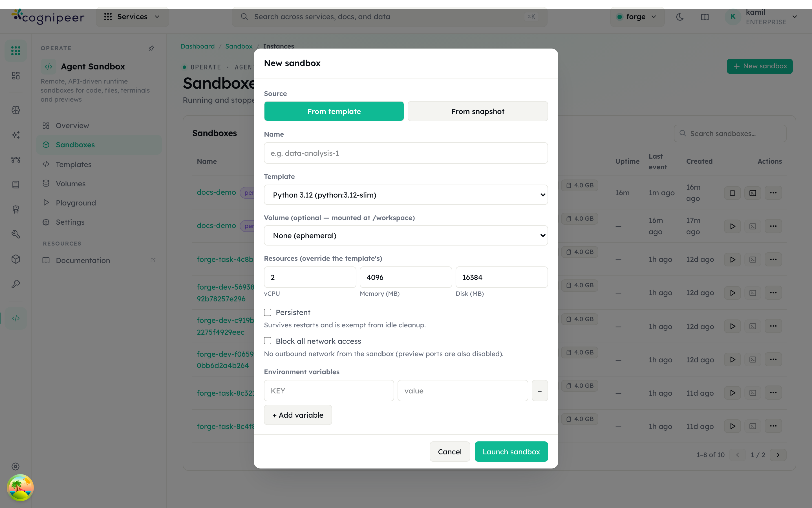
Task: Go to next page of sandboxes
Action: tap(778, 455)
